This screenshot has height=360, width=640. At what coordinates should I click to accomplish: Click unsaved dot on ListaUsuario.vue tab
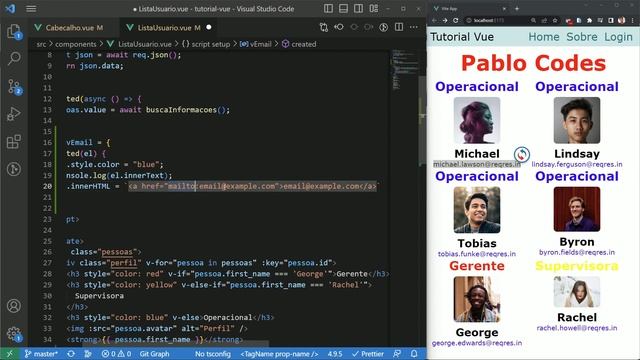(x=209, y=27)
